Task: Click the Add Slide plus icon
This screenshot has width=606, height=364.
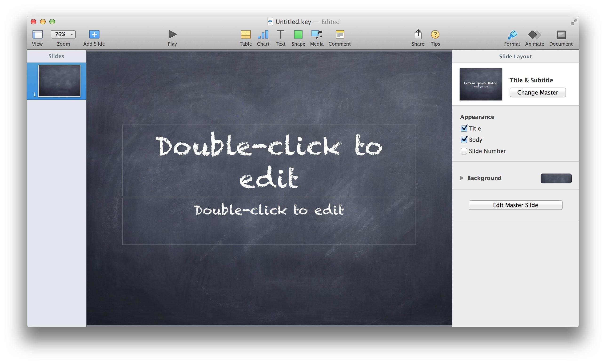Action: [x=94, y=34]
